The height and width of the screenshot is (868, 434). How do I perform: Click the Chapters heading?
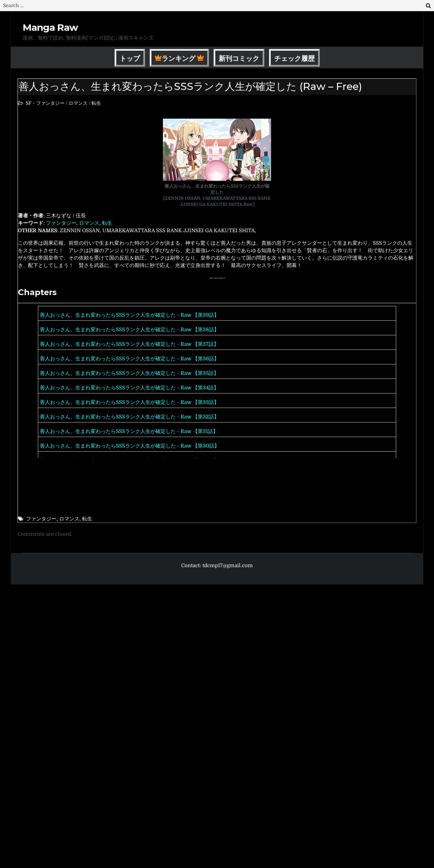37,292
